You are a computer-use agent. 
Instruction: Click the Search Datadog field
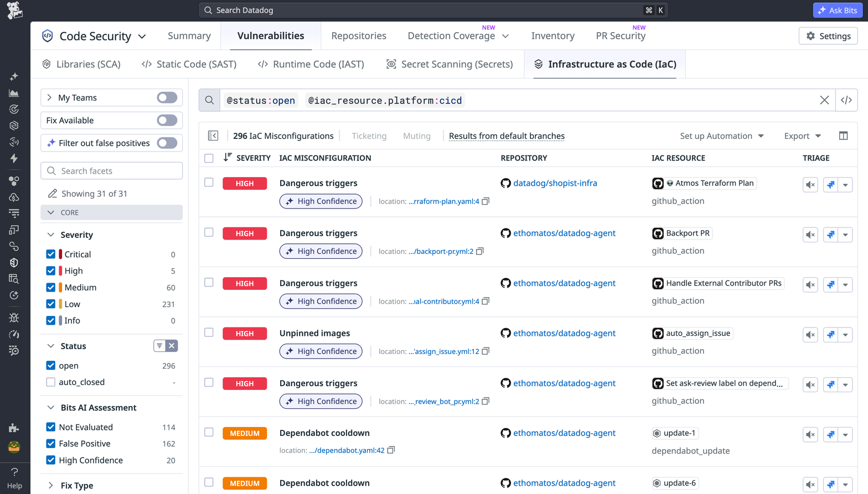433,10
